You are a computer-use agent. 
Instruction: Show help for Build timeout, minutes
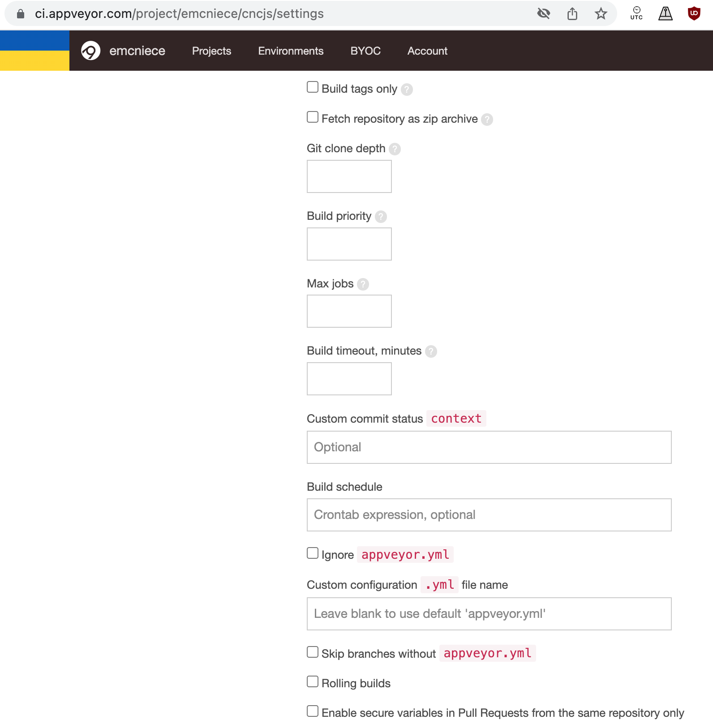click(431, 351)
